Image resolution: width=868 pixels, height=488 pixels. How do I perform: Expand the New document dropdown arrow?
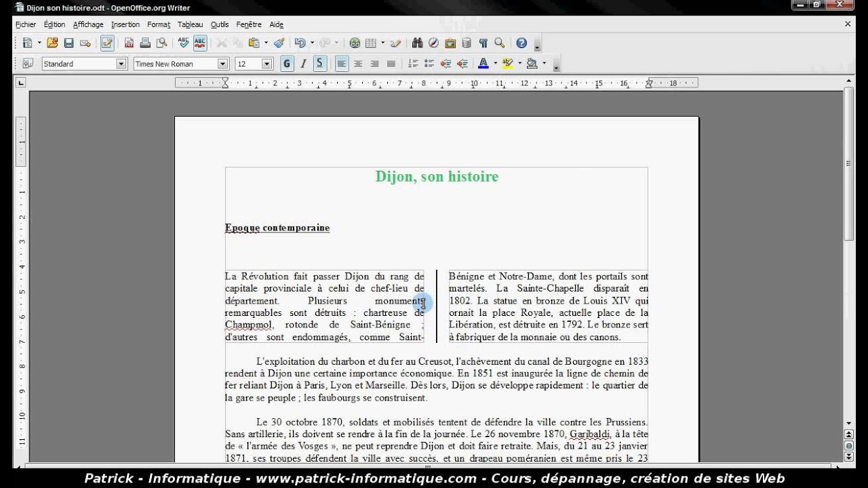(x=39, y=43)
